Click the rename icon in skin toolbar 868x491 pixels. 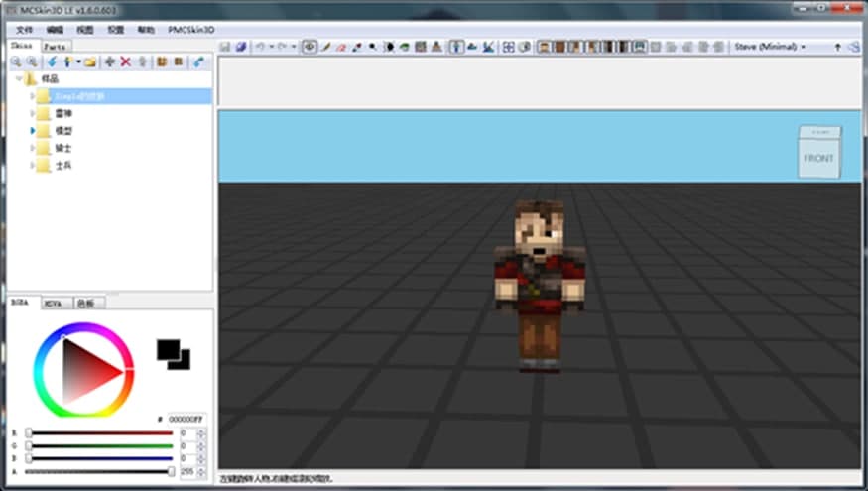[109, 62]
